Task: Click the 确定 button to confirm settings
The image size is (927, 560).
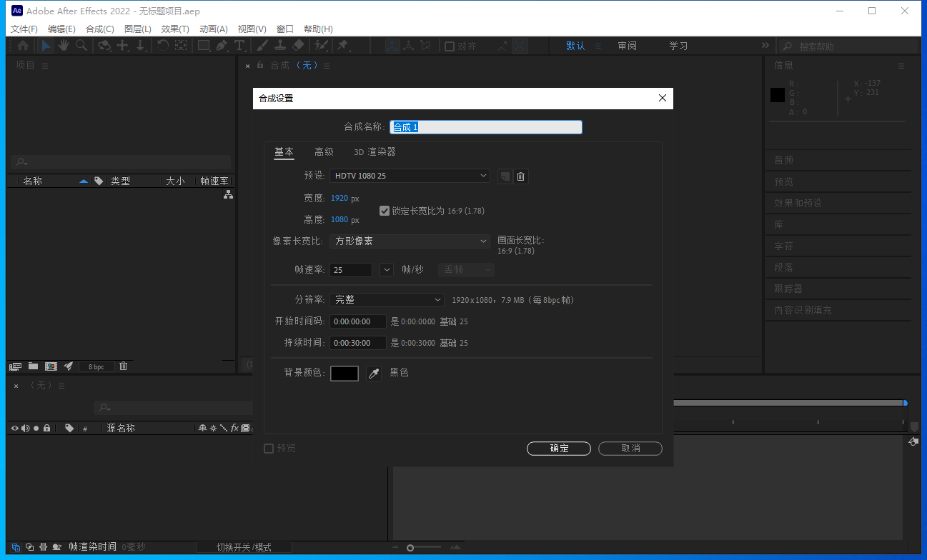Action: pyautogui.click(x=558, y=448)
